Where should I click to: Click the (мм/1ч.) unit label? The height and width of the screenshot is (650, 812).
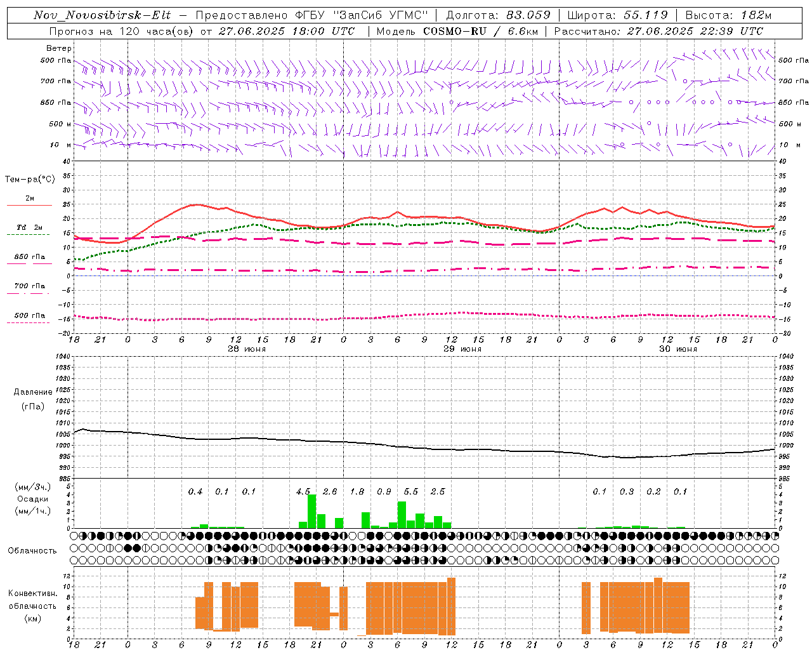point(32,511)
